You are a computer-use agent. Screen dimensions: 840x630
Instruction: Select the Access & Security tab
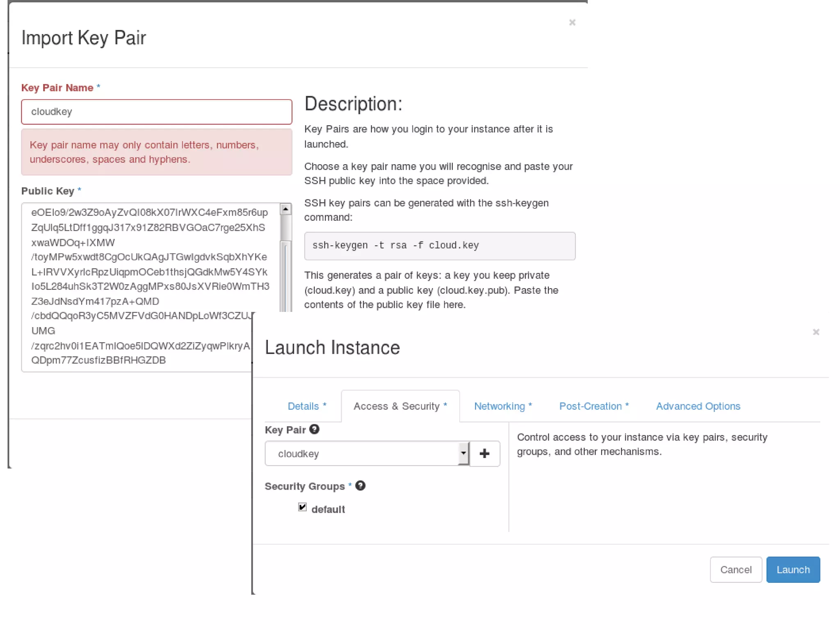[400, 406]
